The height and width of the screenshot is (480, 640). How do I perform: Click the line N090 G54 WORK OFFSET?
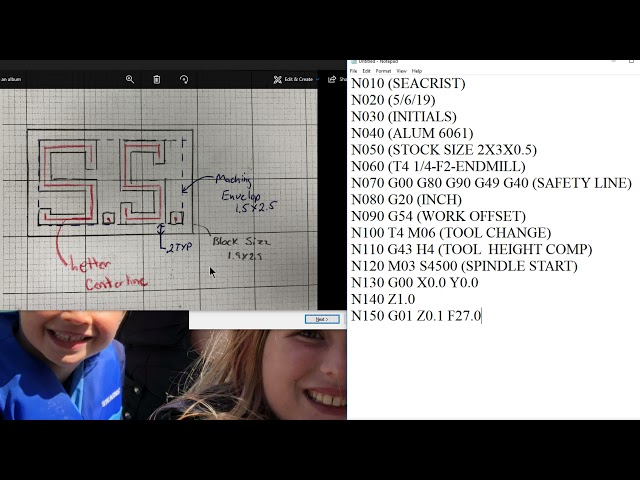[x=438, y=216]
